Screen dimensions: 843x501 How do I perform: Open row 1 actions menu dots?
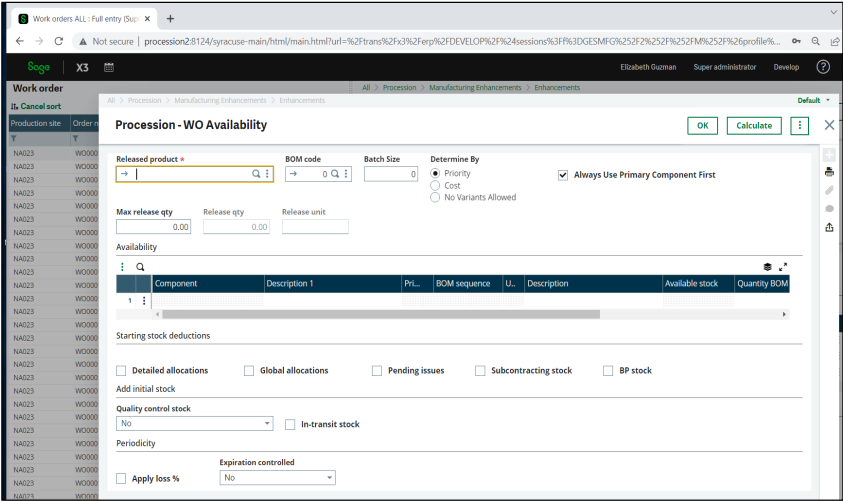144,300
